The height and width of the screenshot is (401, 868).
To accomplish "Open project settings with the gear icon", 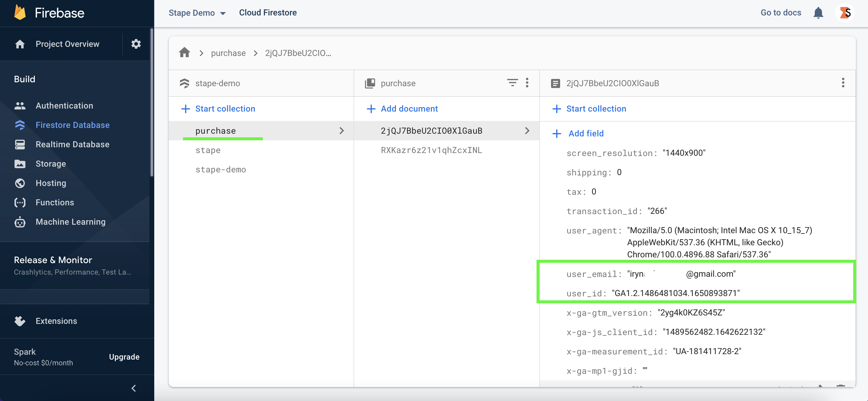I will click(136, 44).
